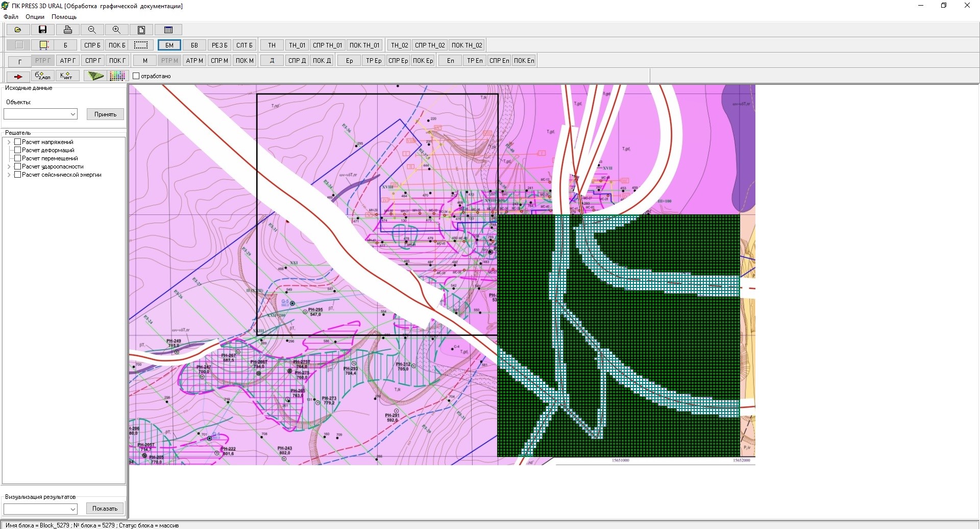980x529 pixels.
Task: Select the dotted rectangle selection icon
Action: point(141,45)
